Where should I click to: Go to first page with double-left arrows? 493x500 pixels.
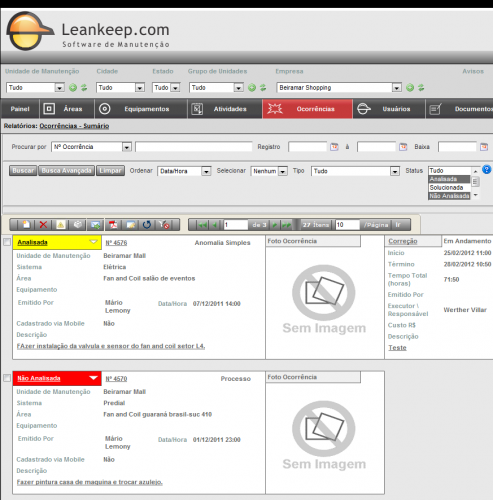[202, 225]
